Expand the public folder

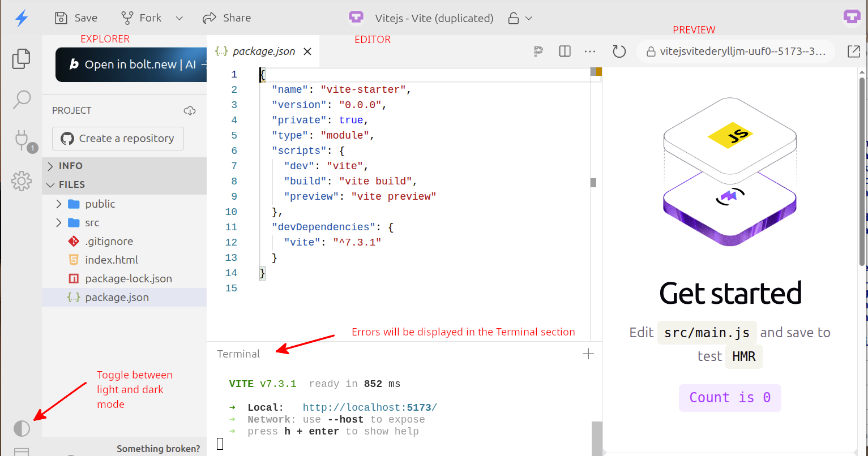tap(59, 204)
